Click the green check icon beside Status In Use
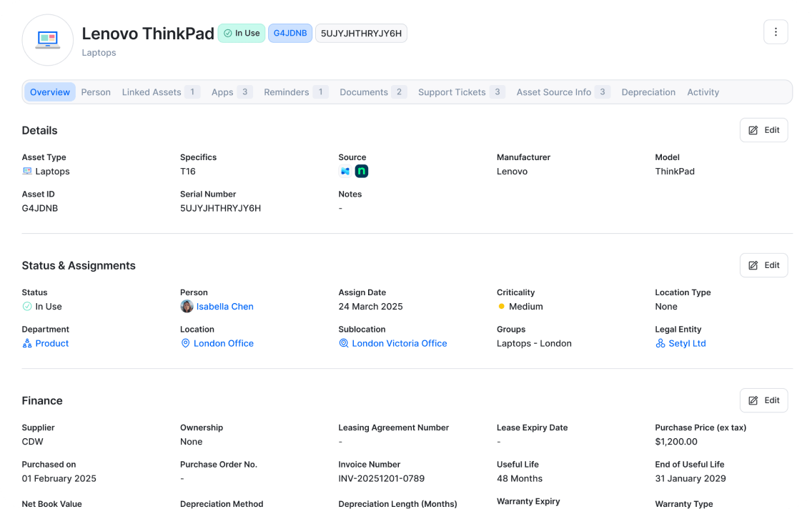This screenshot has width=812, height=509. (x=27, y=307)
